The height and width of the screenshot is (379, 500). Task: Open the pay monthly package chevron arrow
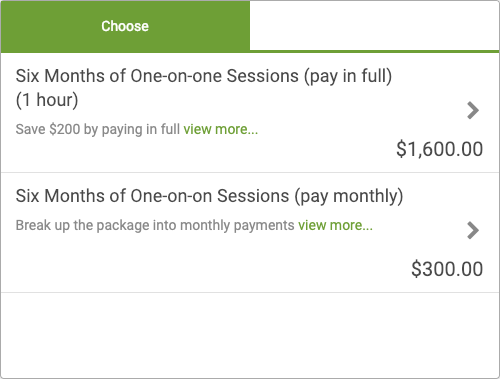pyautogui.click(x=473, y=230)
